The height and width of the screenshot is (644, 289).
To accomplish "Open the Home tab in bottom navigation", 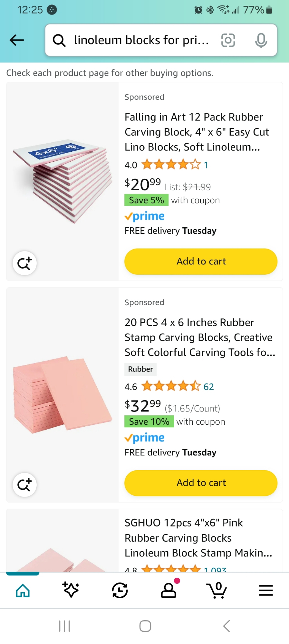I will (23, 591).
